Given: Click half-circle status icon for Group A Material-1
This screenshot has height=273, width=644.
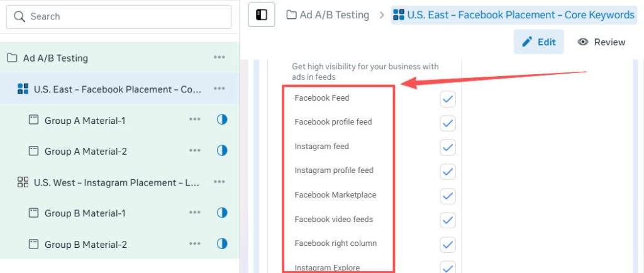Looking at the screenshot, I should coord(221,120).
